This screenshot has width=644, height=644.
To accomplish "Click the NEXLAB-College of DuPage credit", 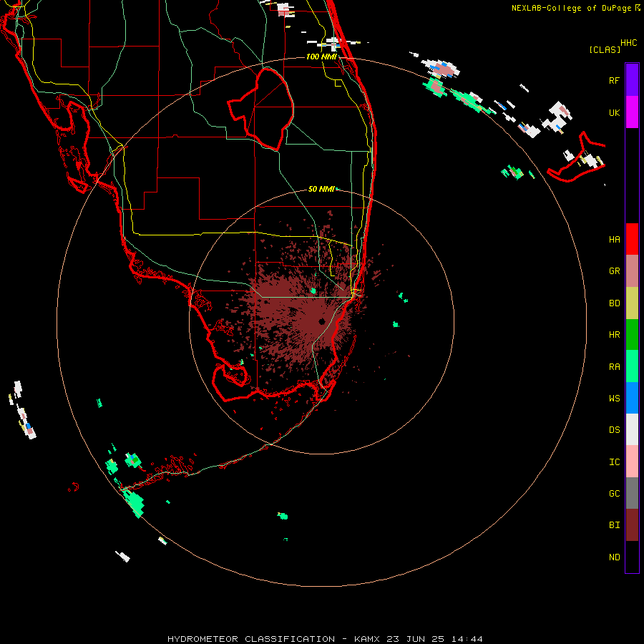I will click(571, 8).
